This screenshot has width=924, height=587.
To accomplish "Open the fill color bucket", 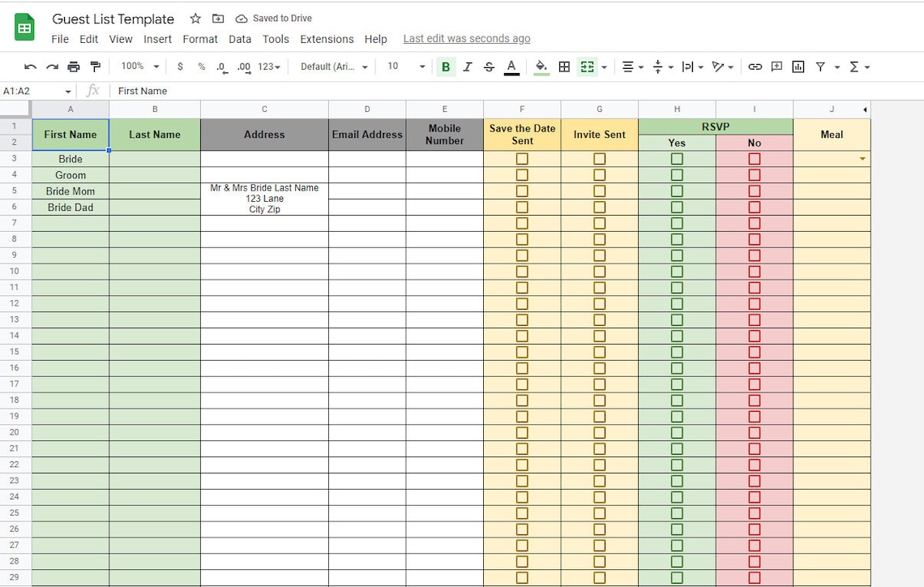I will (x=541, y=67).
